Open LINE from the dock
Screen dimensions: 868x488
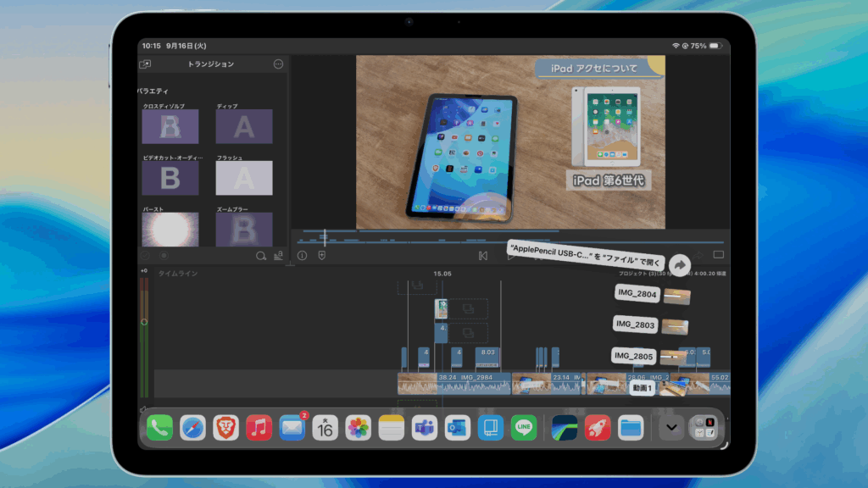tap(524, 428)
